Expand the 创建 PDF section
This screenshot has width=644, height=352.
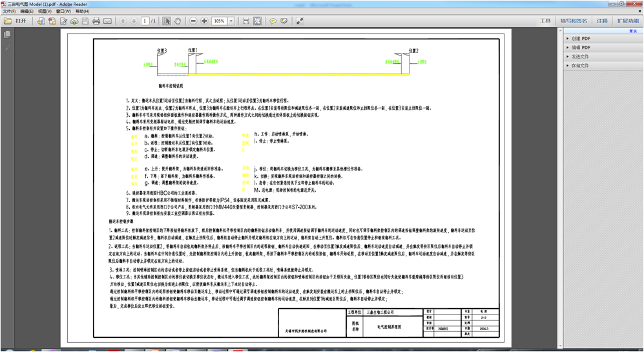(580, 39)
